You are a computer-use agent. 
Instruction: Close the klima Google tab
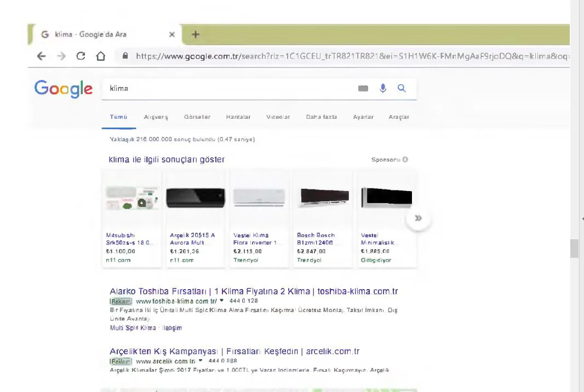pos(171,34)
